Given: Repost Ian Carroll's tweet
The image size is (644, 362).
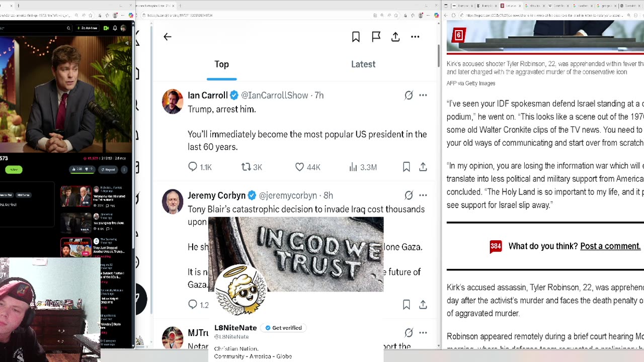Looking at the screenshot, I should tap(246, 167).
